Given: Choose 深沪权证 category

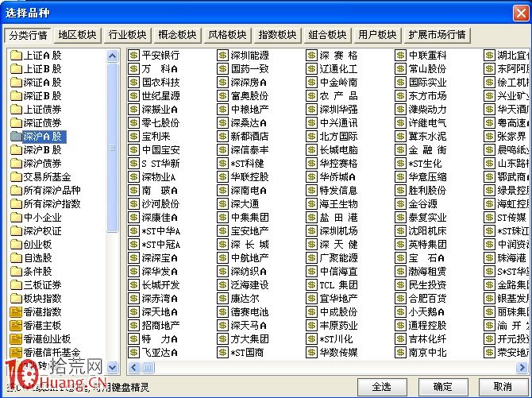Looking at the screenshot, I should (42, 231).
